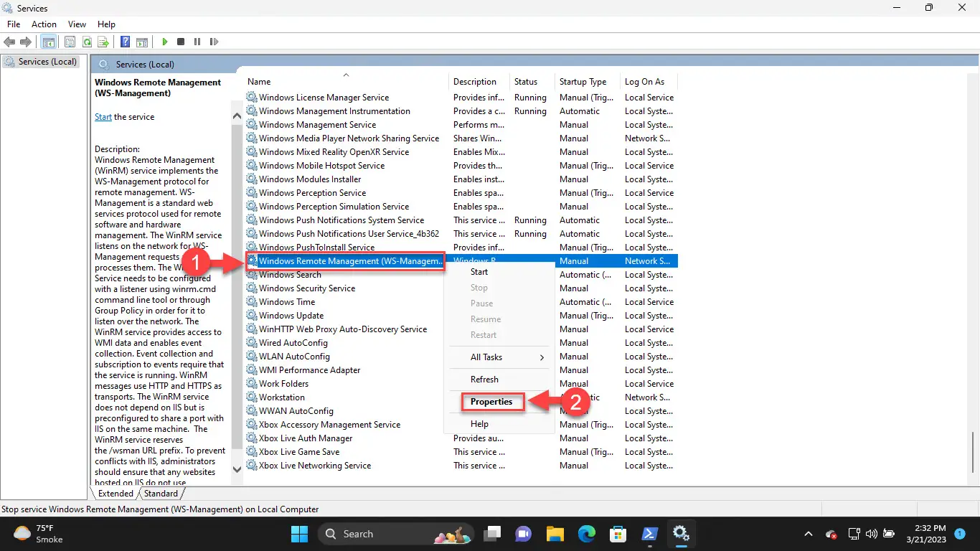Click the gear icon of Xbox Live Game Save
Screen dimensions: 980x551
[252, 452]
